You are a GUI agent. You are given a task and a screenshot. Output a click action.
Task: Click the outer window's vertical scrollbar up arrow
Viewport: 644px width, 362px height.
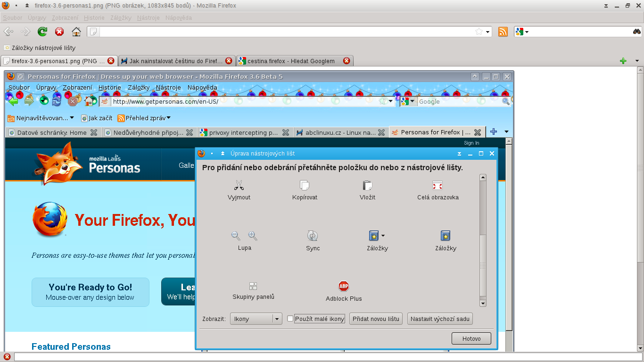tap(640, 70)
